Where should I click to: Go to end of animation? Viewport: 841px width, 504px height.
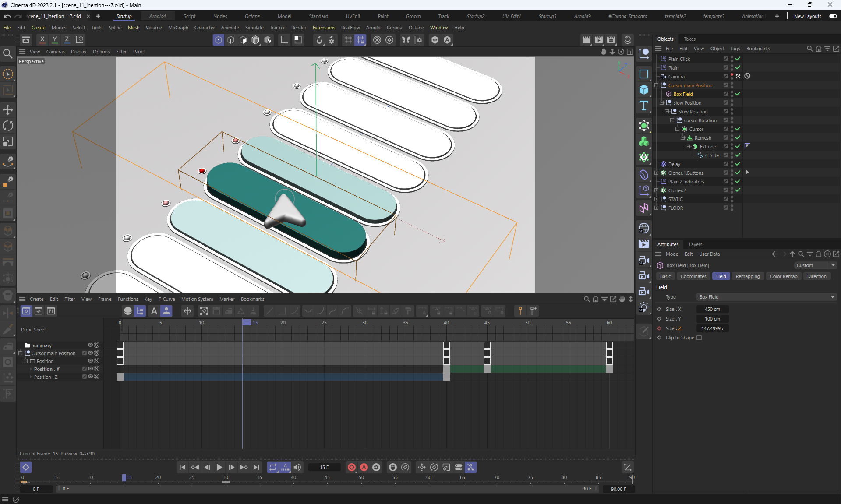(x=256, y=467)
